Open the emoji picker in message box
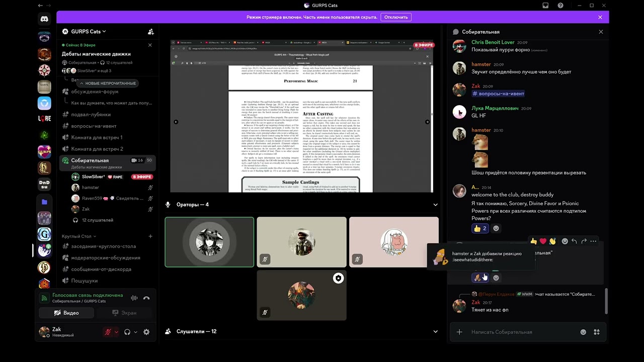This screenshot has width=644, height=362. point(583,332)
